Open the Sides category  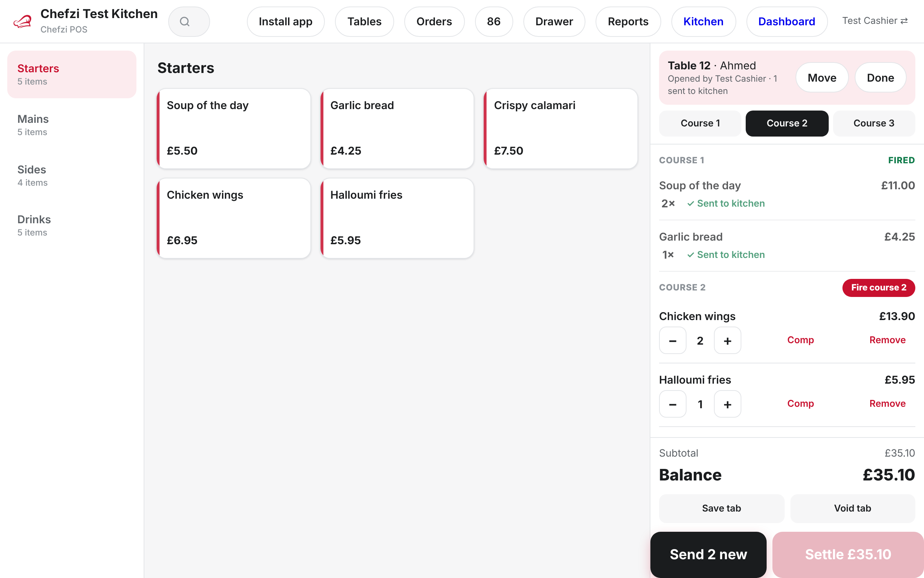tap(72, 175)
